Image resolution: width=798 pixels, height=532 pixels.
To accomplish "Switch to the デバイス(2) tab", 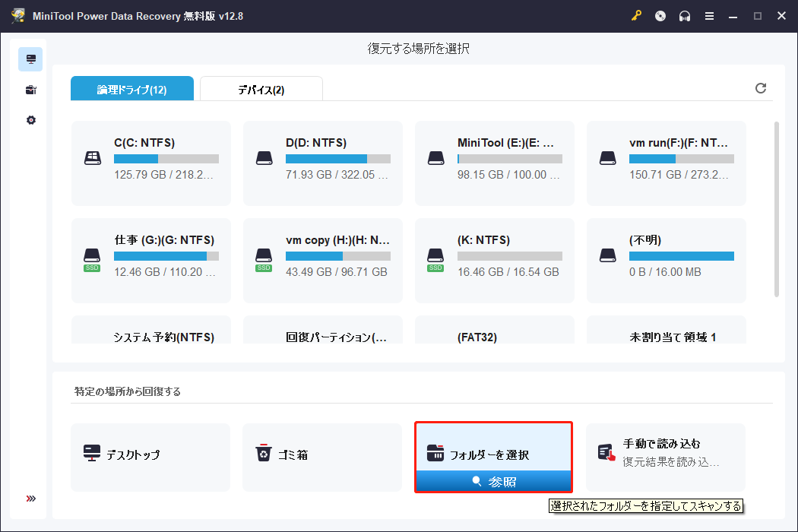I will pos(259,88).
